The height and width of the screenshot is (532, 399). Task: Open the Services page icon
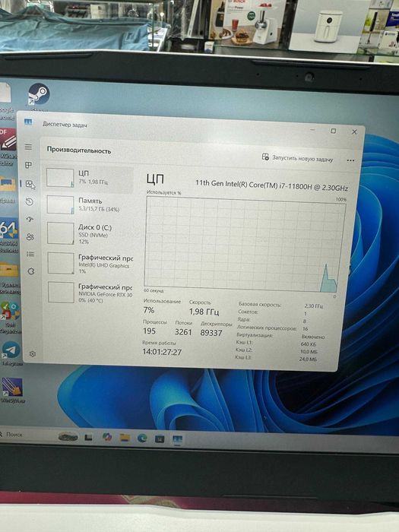(x=31, y=271)
